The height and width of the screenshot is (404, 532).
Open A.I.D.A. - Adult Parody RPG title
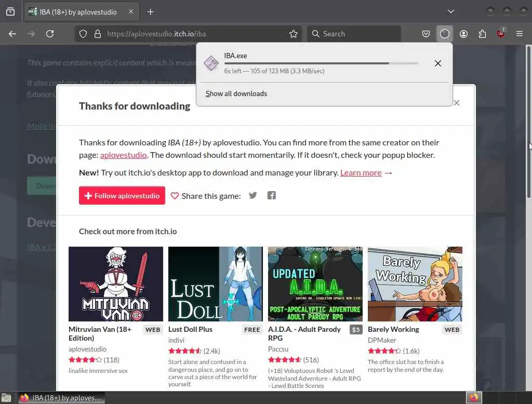[x=304, y=334]
